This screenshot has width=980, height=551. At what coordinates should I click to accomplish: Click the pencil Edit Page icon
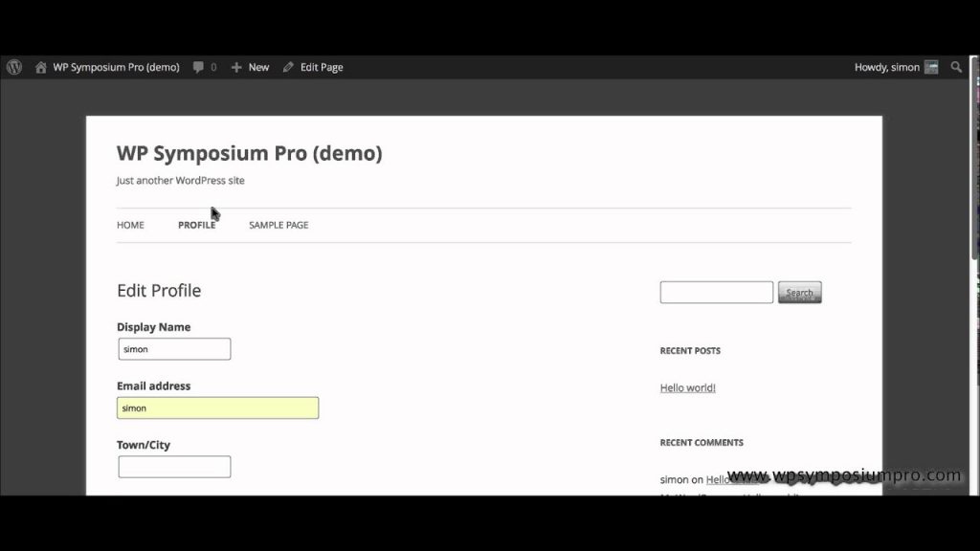pyautogui.click(x=288, y=67)
